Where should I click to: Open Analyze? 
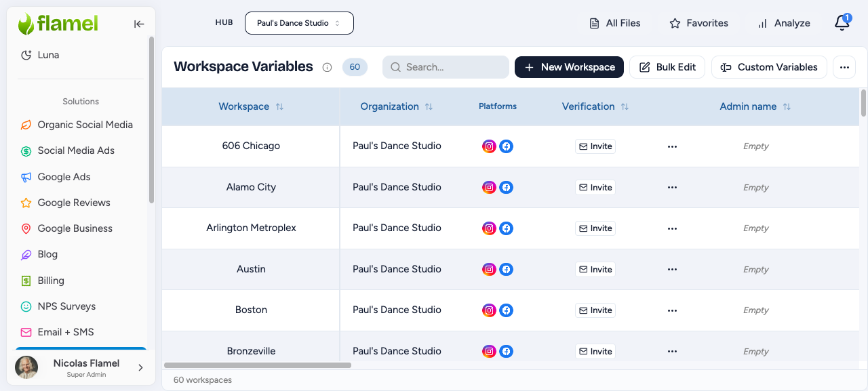[x=784, y=23]
